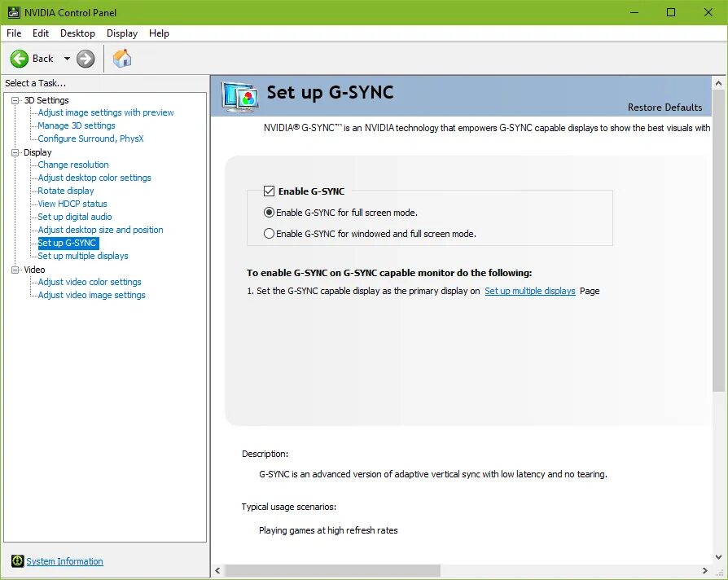Click the green Back arrow icon
This screenshot has width=728, height=580.
tap(20, 59)
